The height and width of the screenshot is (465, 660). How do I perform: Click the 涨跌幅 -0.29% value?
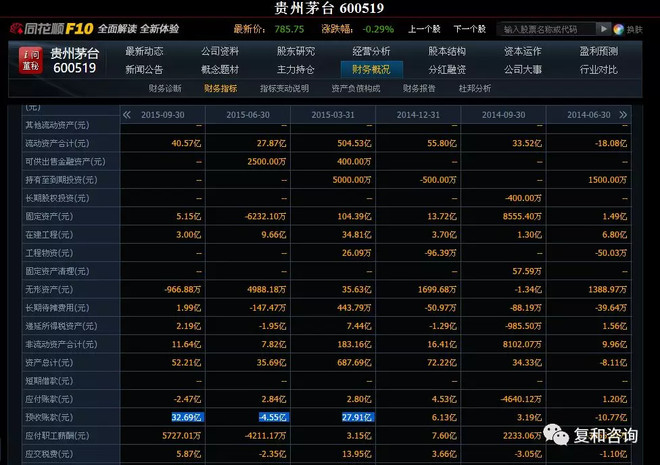tap(378, 29)
